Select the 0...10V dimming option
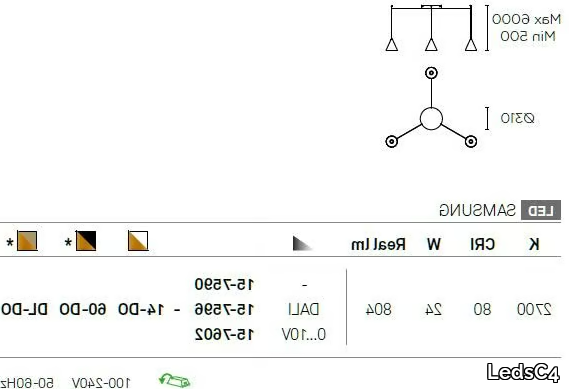 pos(304,334)
